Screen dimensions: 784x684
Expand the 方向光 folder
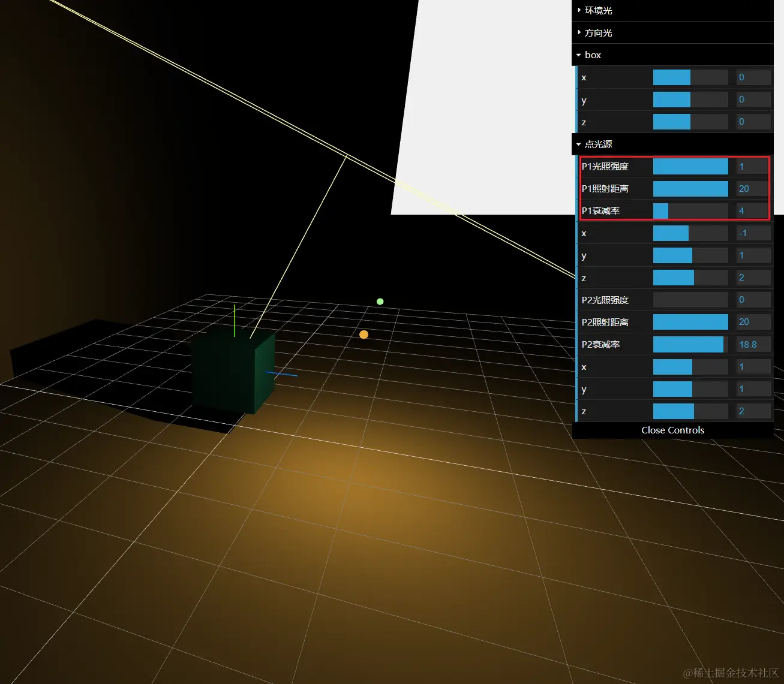[x=672, y=32]
